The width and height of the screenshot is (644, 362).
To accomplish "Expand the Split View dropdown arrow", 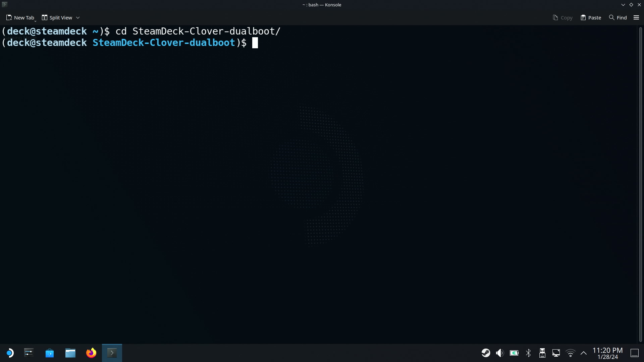I will click(x=78, y=17).
